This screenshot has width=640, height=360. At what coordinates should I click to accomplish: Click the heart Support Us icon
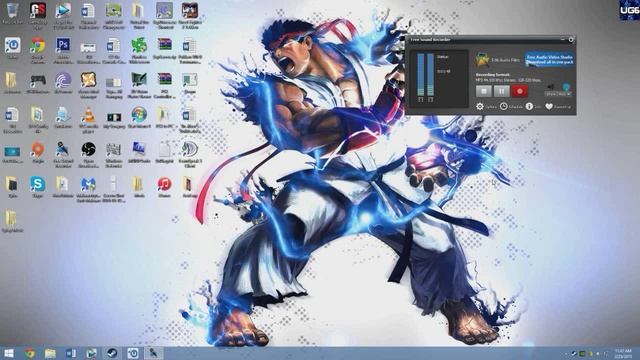coord(549,107)
